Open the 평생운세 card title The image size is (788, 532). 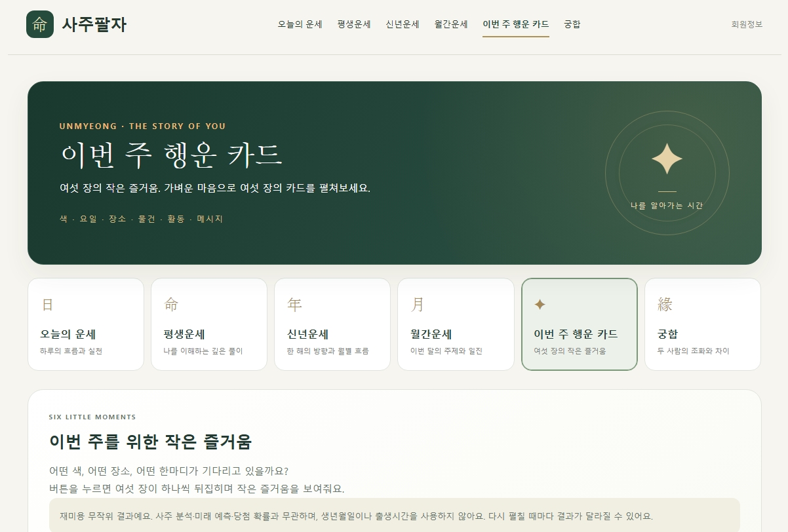coord(185,334)
